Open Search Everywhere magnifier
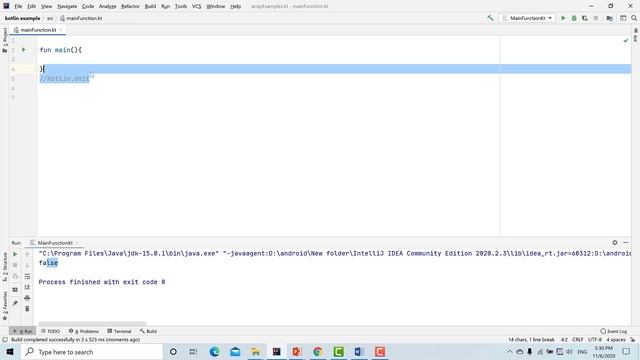This screenshot has width=640, height=360. [634, 18]
